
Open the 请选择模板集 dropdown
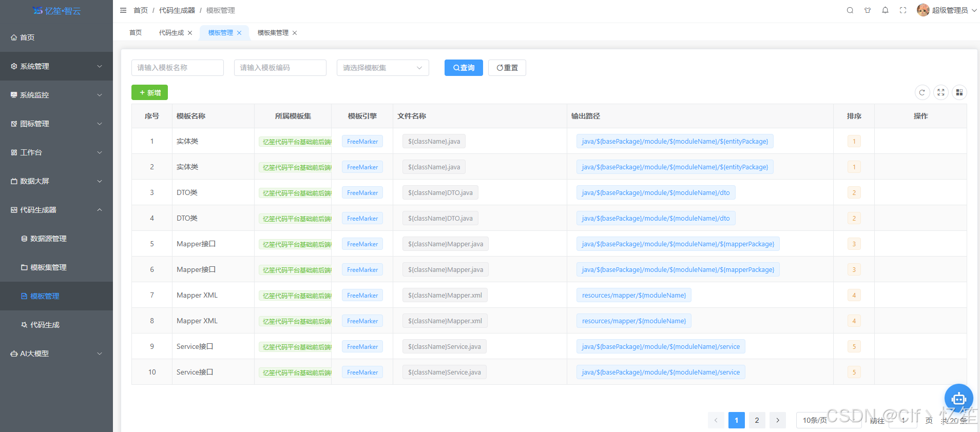coord(382,68)
